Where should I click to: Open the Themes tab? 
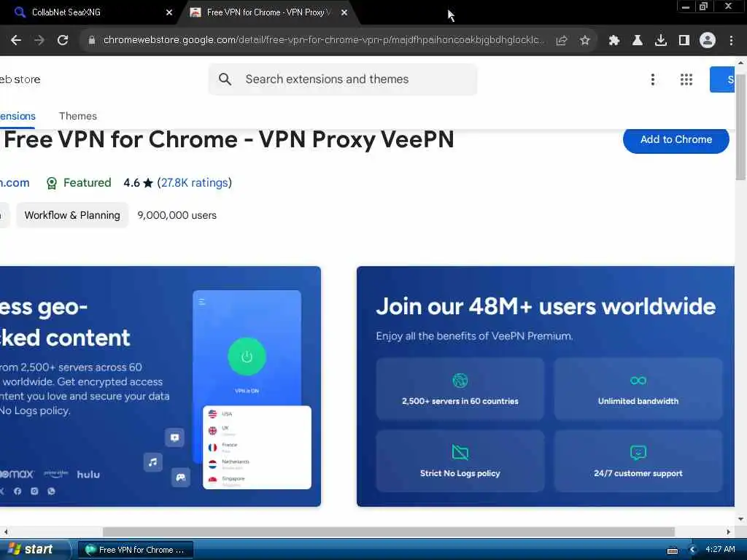(x=77, y=116)
